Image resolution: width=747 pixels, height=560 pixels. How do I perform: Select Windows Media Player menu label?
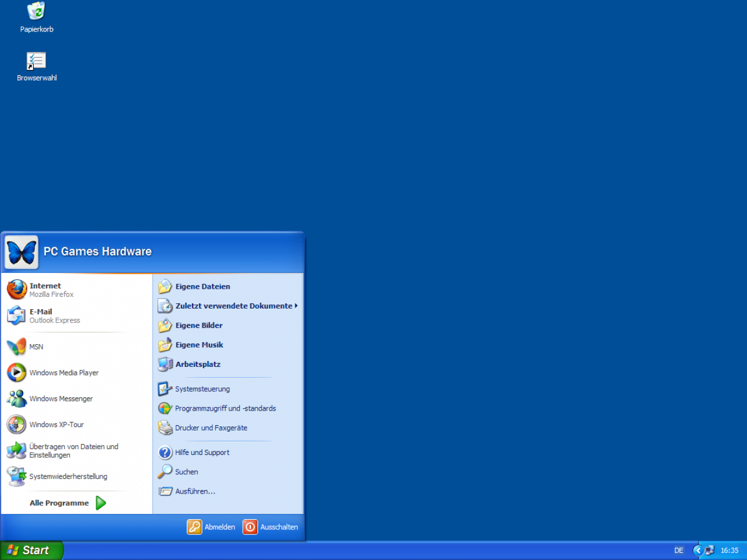click(64, 373)
